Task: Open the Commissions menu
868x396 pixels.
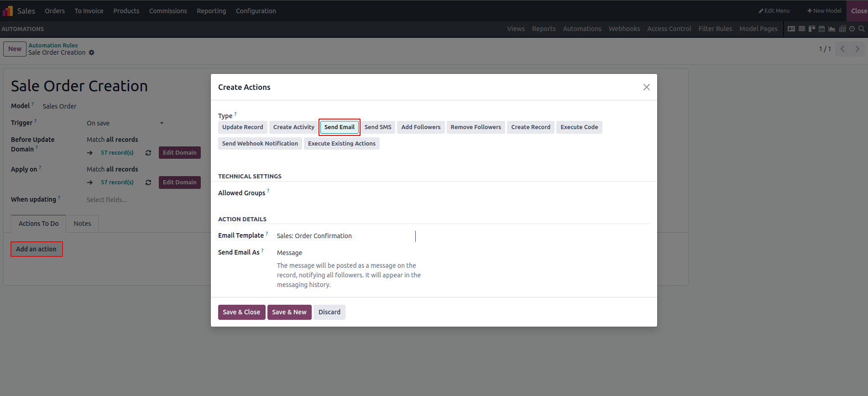Action: 168,11
